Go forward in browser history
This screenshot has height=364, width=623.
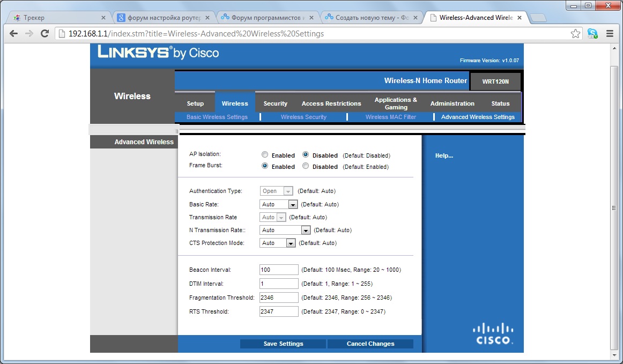coord(29,33)
